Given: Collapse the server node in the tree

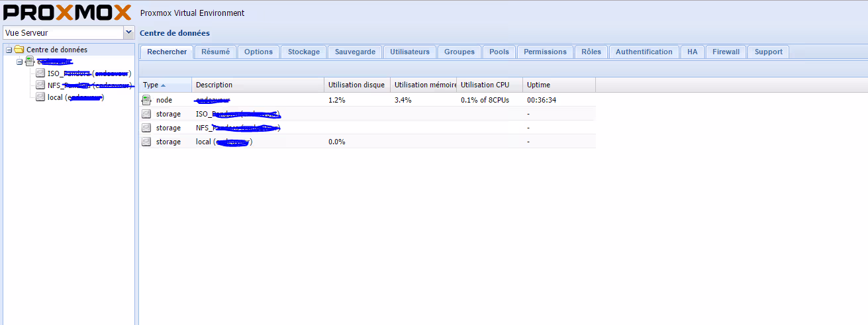Looking at the screenshot, I should (x=20, y=62).
